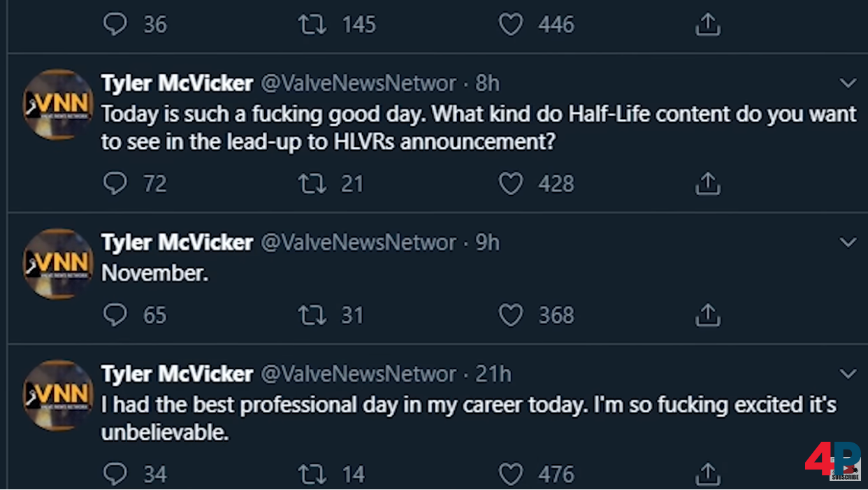This screenshot has width=868, height=490.
Task: Click the VNN avatar beside the "November." tweet
Action: (58, 264)
